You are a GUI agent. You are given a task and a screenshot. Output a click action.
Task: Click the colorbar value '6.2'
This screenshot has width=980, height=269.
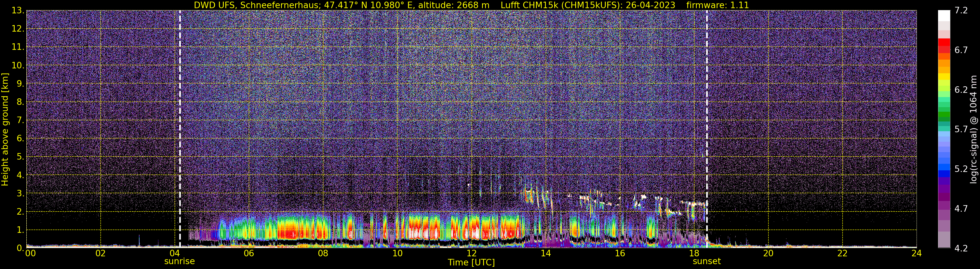click(x=961, y=90)
